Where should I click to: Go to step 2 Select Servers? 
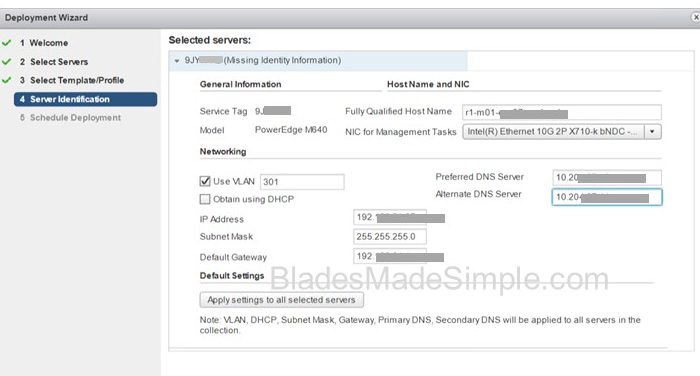coord(54,62)
